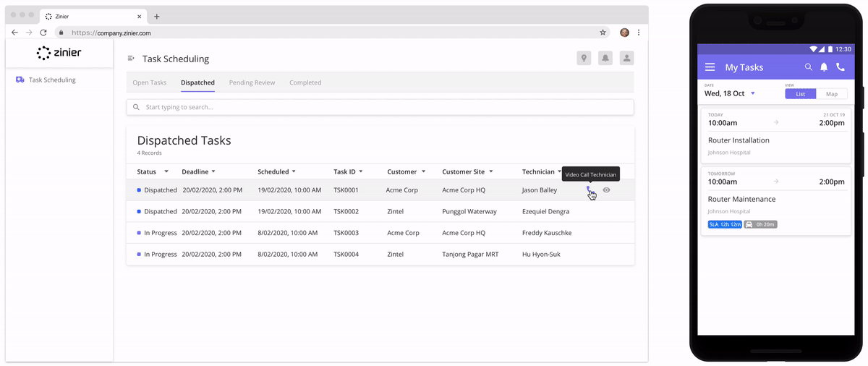The height and width of the screenshot is (366, 868).
Task: Click task ID TSK0002
Action: click(346, 212)
